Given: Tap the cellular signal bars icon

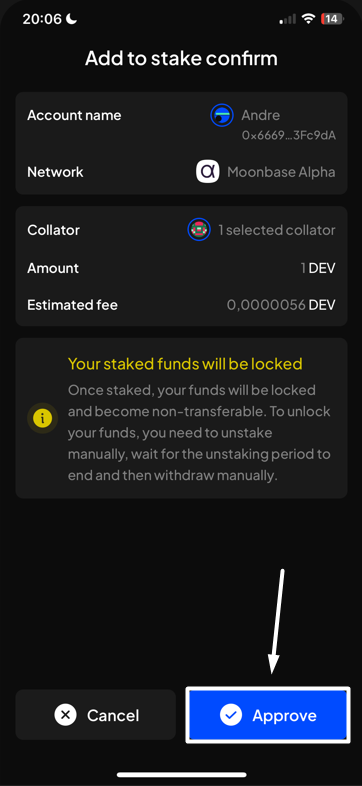Looking at the screenshot, I should [x=288, y=19].
